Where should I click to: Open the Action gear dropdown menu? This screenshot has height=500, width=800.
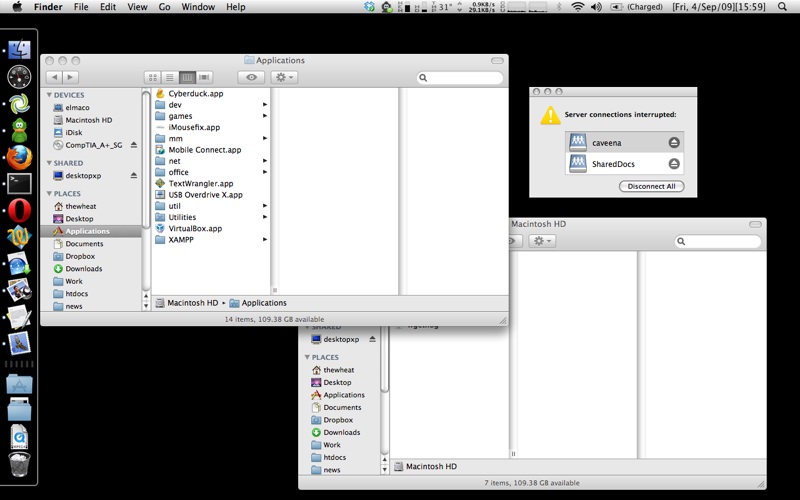[284, 77]
